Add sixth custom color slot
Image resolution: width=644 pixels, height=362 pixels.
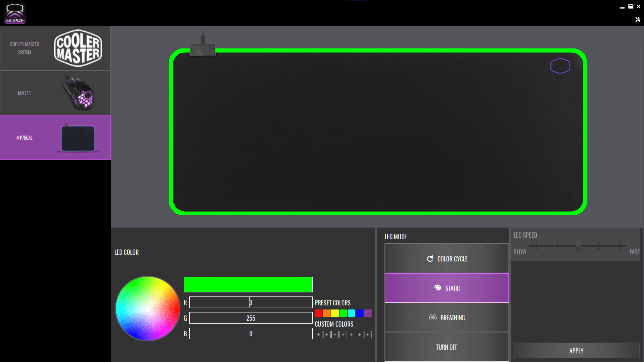(360, 334)
